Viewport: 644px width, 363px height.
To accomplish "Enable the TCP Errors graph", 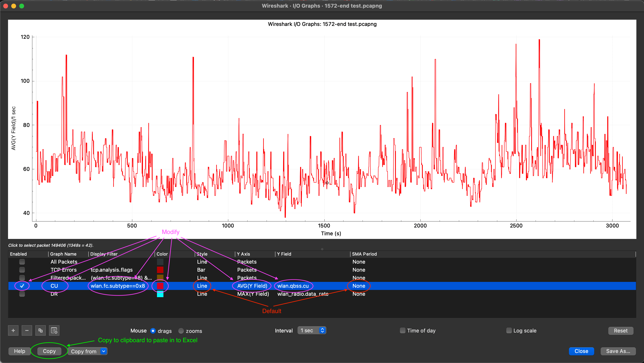I will click(22, 270).
